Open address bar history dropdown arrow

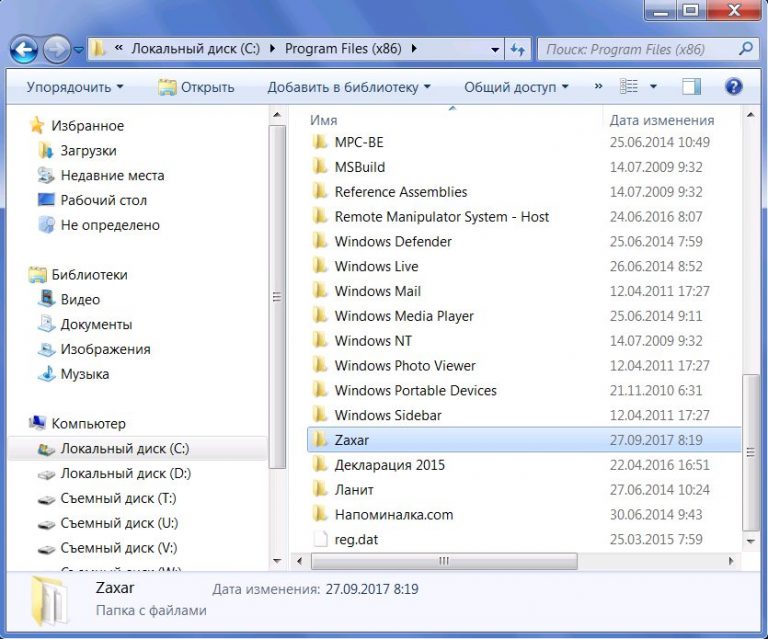(496, 49)
